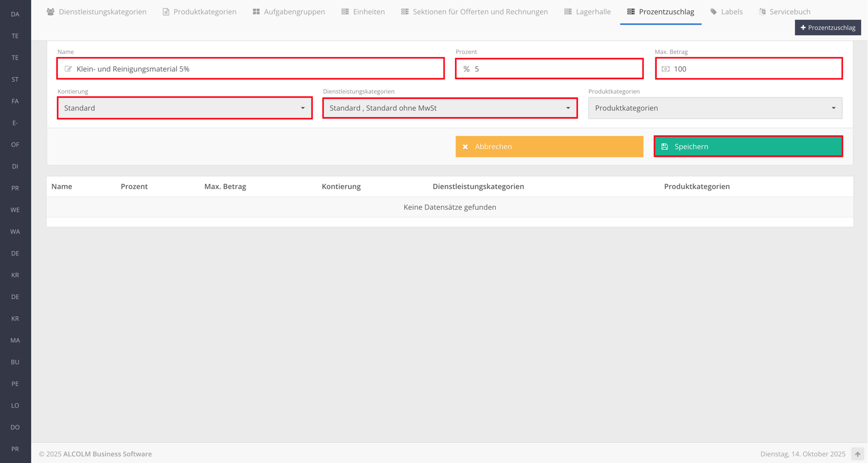The height and width of the screenshot is (463, 868).
Task: Go to the Labels tab
Action: [x=726, y=12]
